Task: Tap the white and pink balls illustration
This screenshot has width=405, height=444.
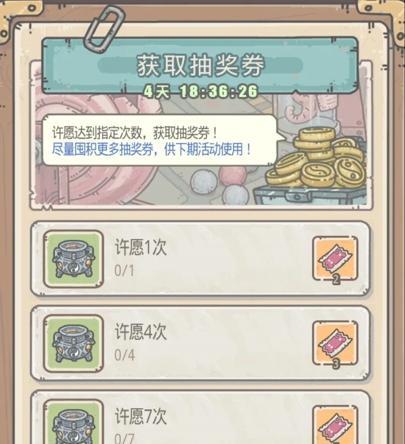Action: point(219,183)
